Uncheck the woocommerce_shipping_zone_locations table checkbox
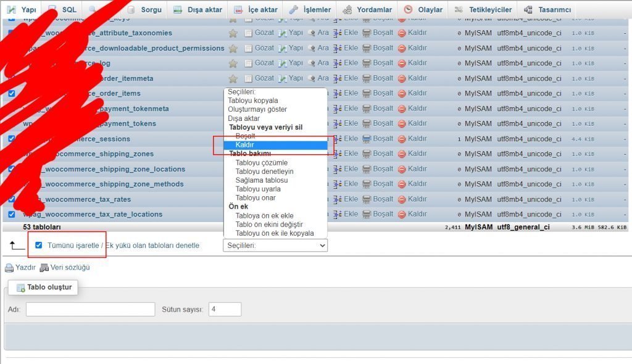Image resolution: width=632 pixels, height=364 pixels. coord(12,168)
